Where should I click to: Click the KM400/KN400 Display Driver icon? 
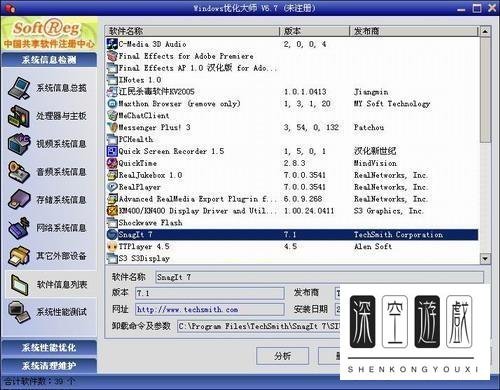point(112,211)
